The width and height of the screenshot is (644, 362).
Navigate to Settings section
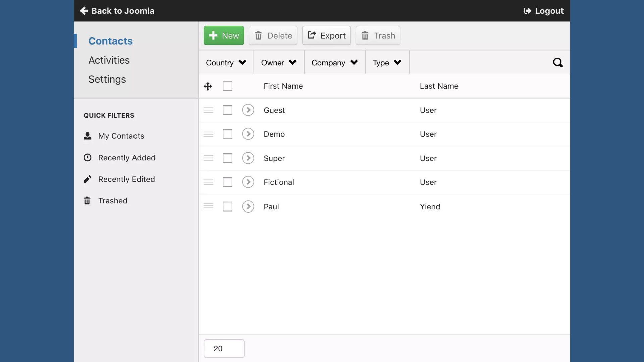(x=107, y=79)
